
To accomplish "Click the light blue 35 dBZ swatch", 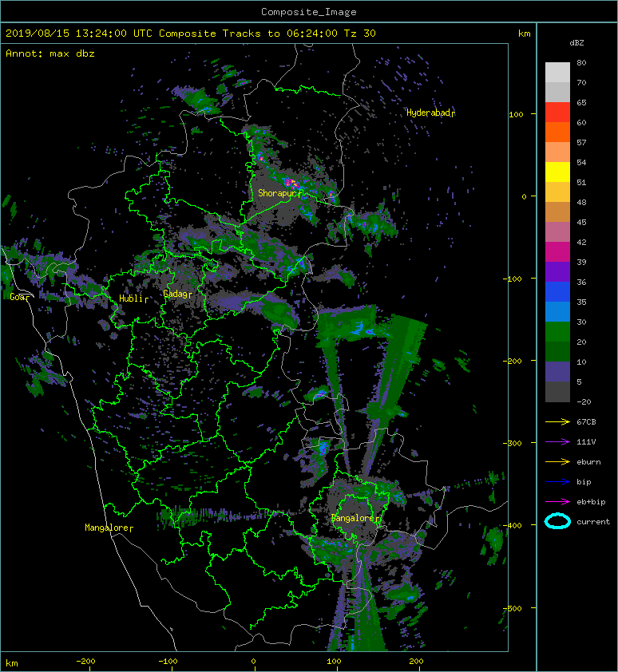I will (557, 311).
